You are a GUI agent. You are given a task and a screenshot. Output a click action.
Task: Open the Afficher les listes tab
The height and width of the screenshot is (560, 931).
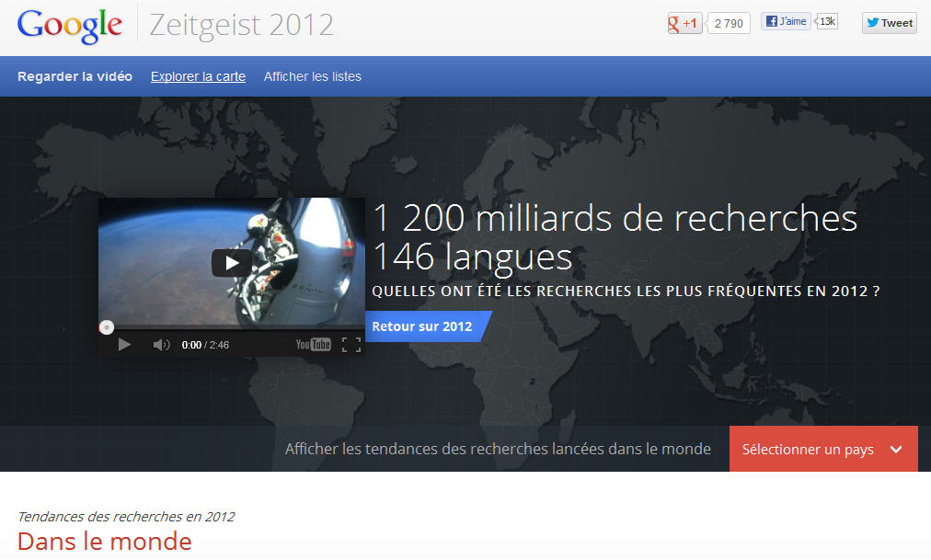click(312, 76)
